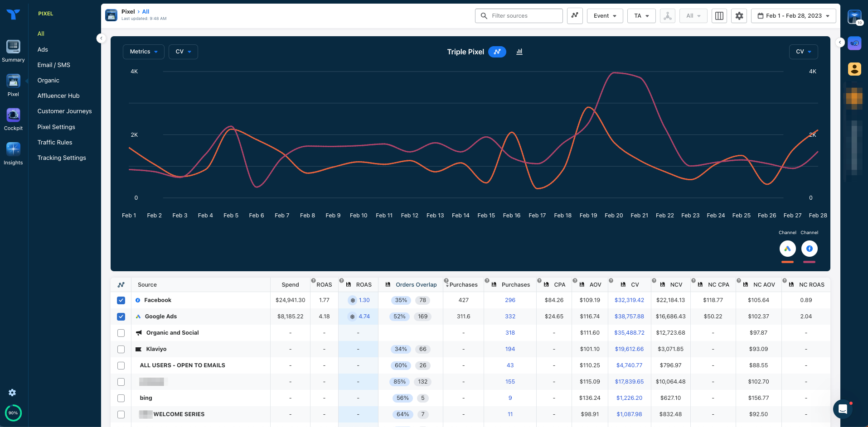Open the Tracking Settings page
The height and width of the screenshot is (427, 868).
62,158
